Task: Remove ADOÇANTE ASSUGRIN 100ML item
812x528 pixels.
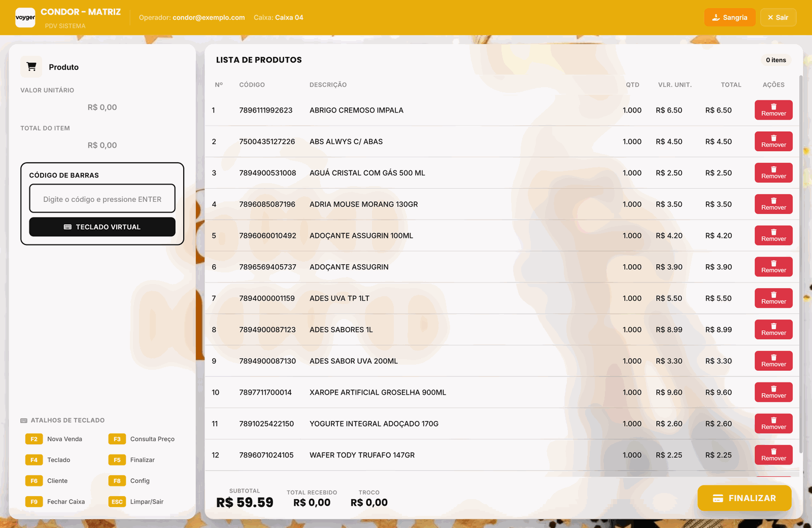Action: [773, 235]
